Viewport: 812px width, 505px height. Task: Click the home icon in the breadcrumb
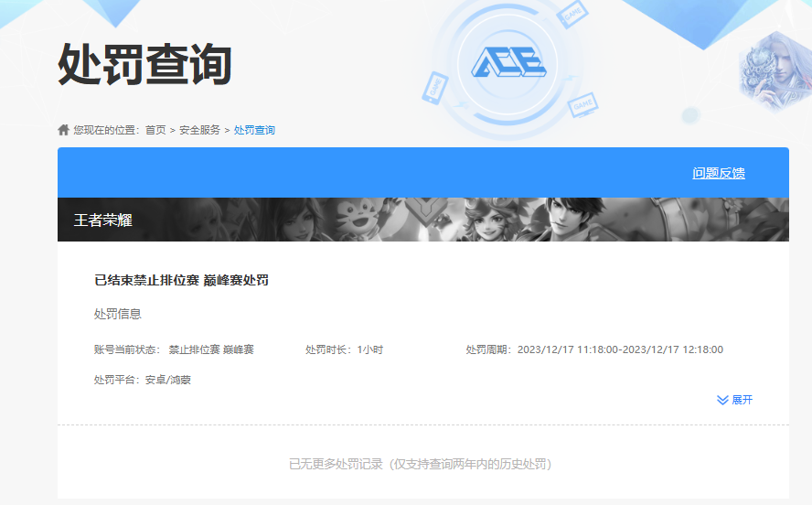click(x=63, y=130)
